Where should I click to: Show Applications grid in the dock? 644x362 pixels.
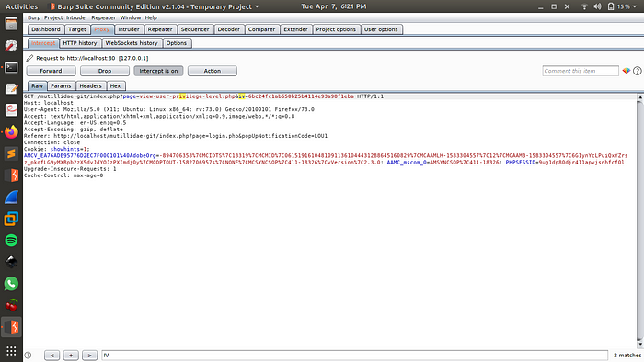[x=11, y=351]
